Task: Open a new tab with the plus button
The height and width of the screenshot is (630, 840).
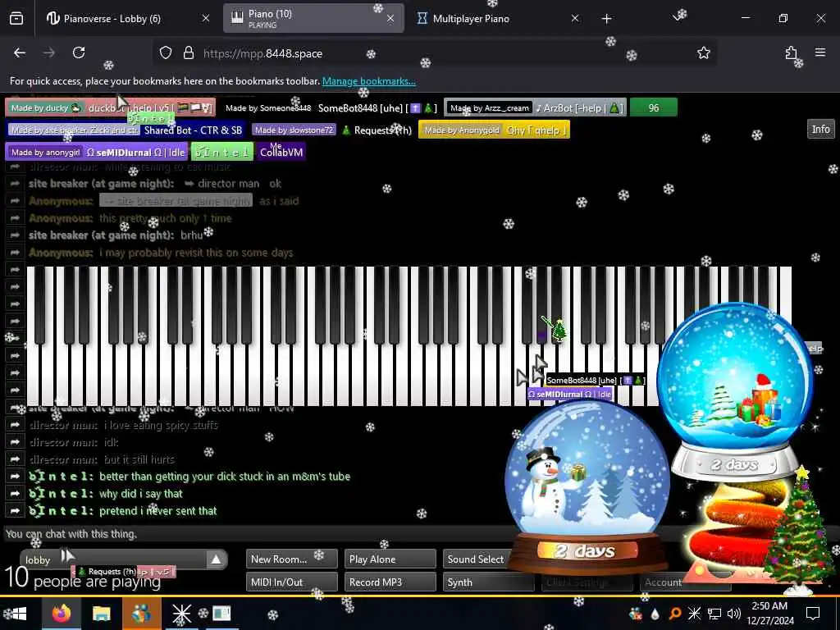Action: 606,19
